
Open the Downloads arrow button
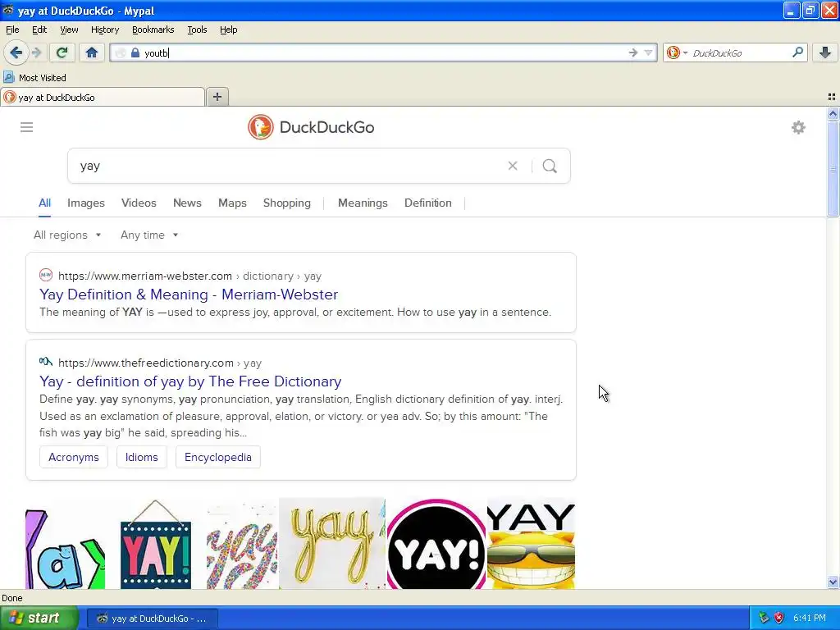coord(825,52)
